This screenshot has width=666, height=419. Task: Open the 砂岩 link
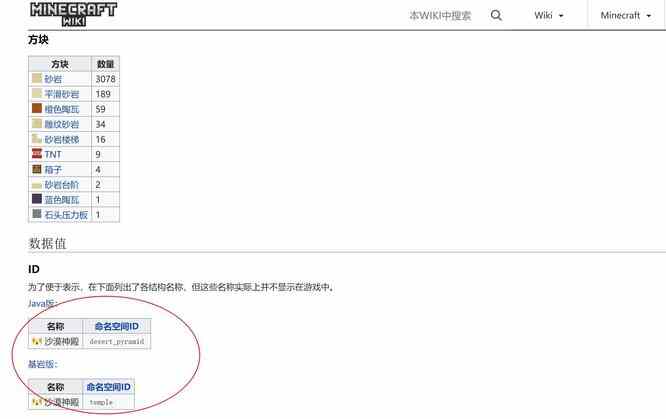point(52,79)
